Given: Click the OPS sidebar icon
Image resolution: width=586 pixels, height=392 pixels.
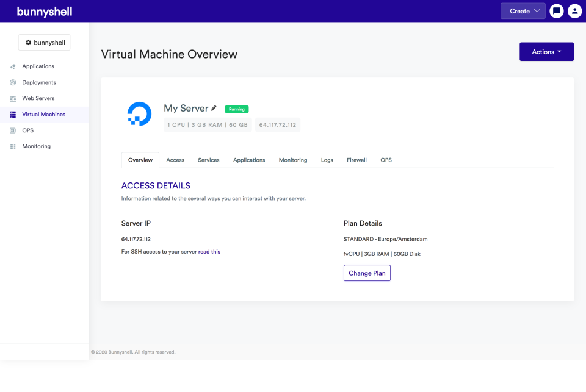Looking at the screenshot, I should 13,130.
